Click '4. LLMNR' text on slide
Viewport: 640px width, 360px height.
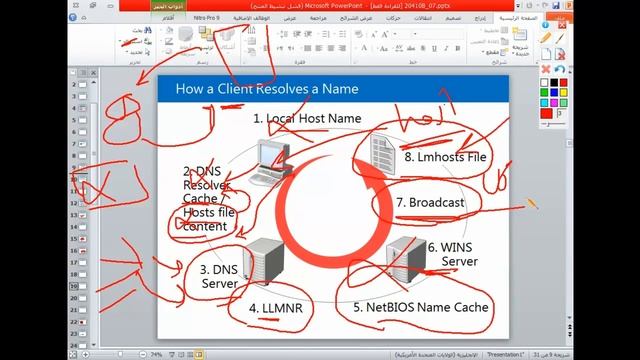276,308
